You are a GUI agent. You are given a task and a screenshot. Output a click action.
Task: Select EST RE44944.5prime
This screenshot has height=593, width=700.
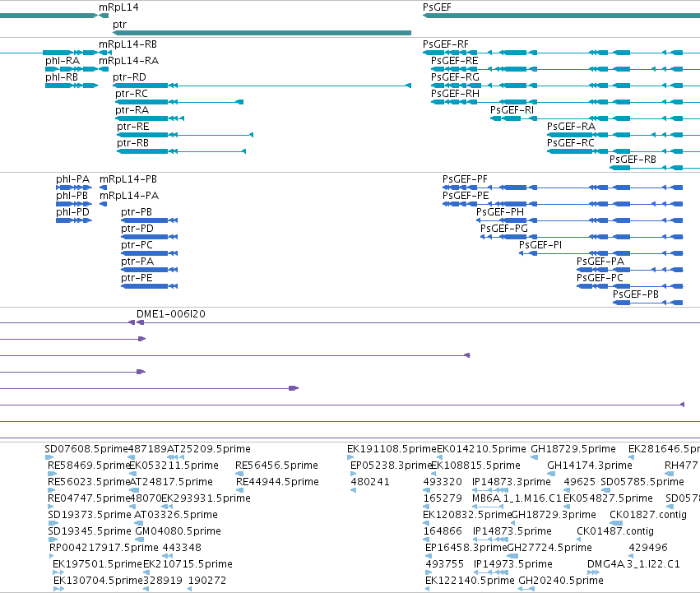(x=239, y=490)
